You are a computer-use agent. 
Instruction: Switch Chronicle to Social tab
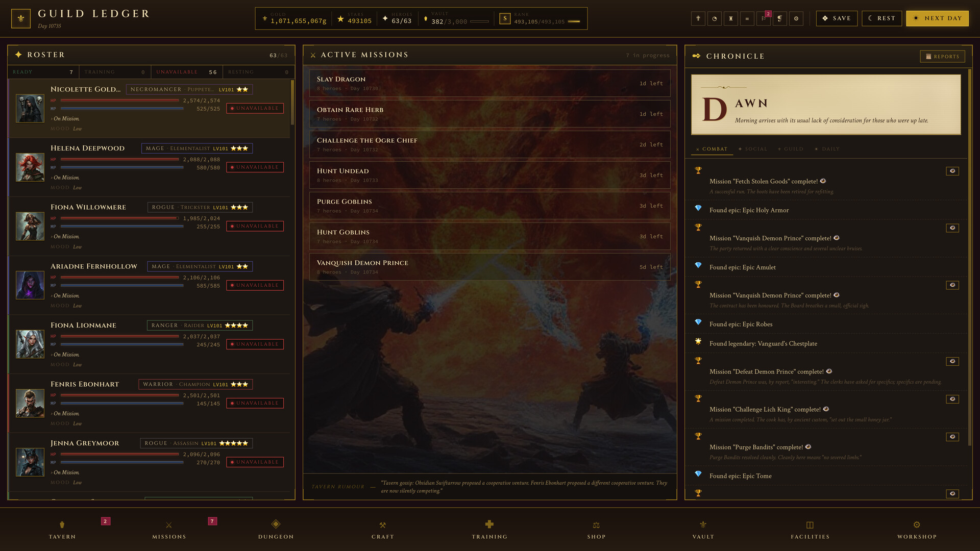click(752, 149)
